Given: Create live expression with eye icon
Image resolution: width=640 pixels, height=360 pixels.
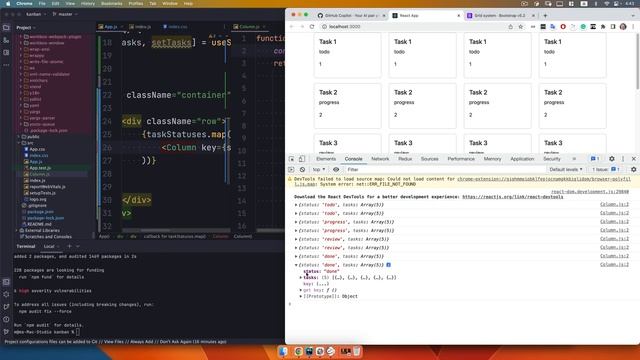Looking at the screenshot, I should pyautogui.click(x=336, y=169).
